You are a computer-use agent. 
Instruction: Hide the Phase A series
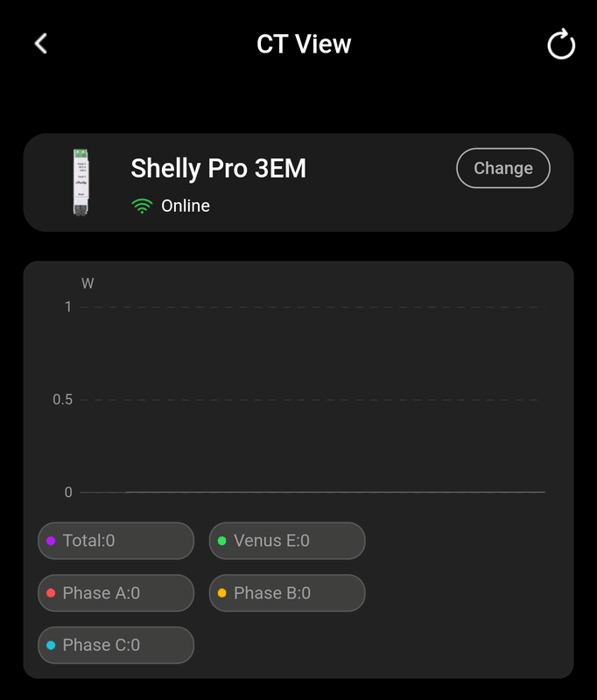click(116, 593)
